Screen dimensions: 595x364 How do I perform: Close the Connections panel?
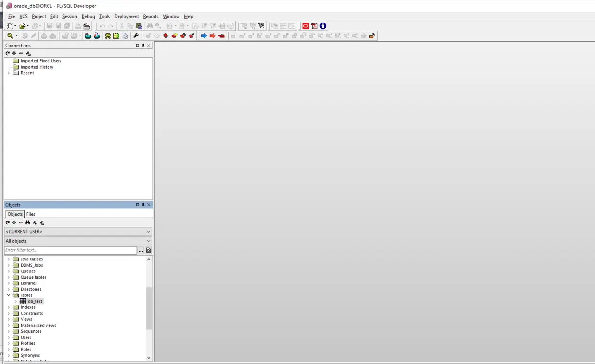pos(149,45)
